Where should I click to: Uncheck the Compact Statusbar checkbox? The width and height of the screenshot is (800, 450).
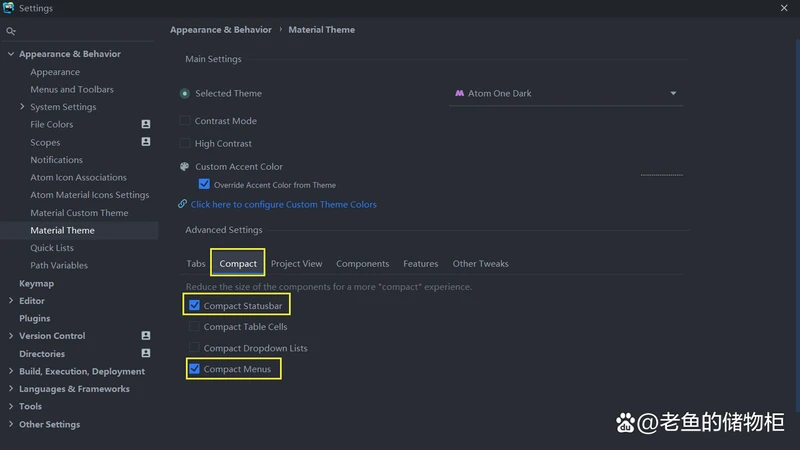(194, 305)
